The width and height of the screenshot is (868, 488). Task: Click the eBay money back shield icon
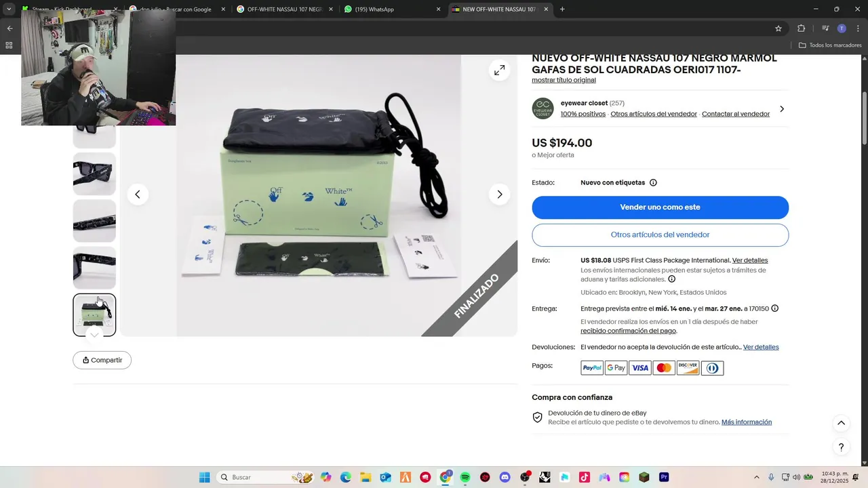[x=537, y=418]
